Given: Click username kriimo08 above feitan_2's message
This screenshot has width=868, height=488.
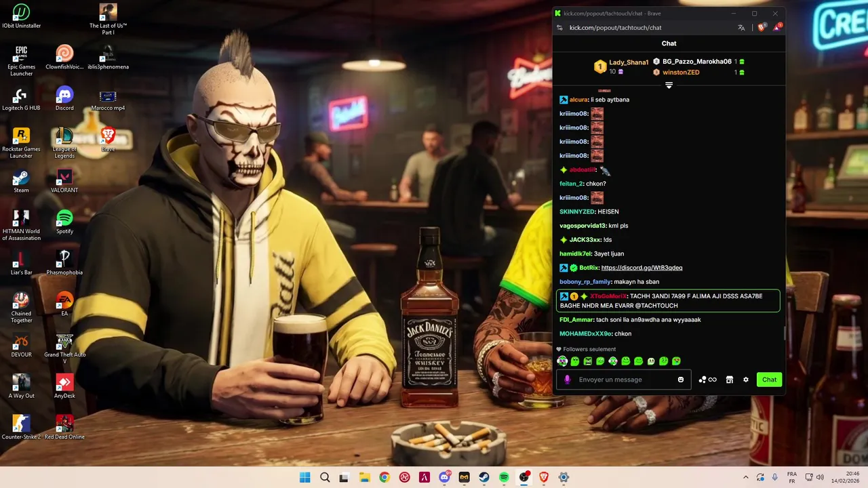Looking at the screenshot, I should coord(574,156).
